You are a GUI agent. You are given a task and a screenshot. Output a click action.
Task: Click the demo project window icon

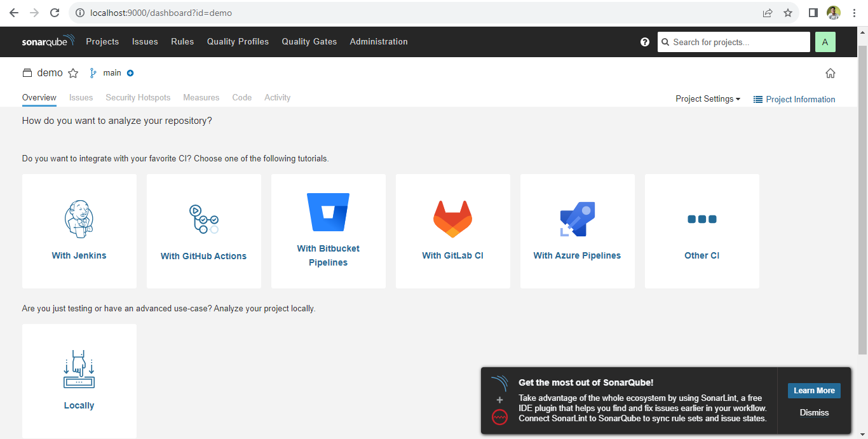tap(27, 73)
